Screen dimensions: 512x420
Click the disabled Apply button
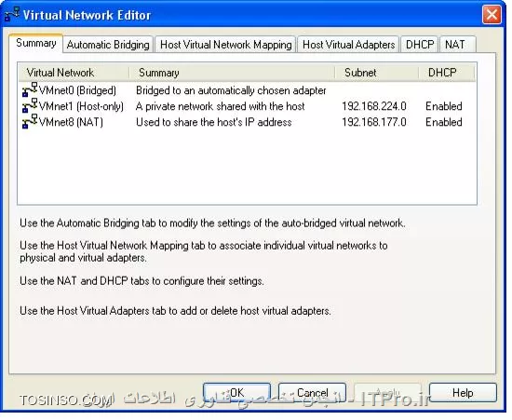click(387, 392)
